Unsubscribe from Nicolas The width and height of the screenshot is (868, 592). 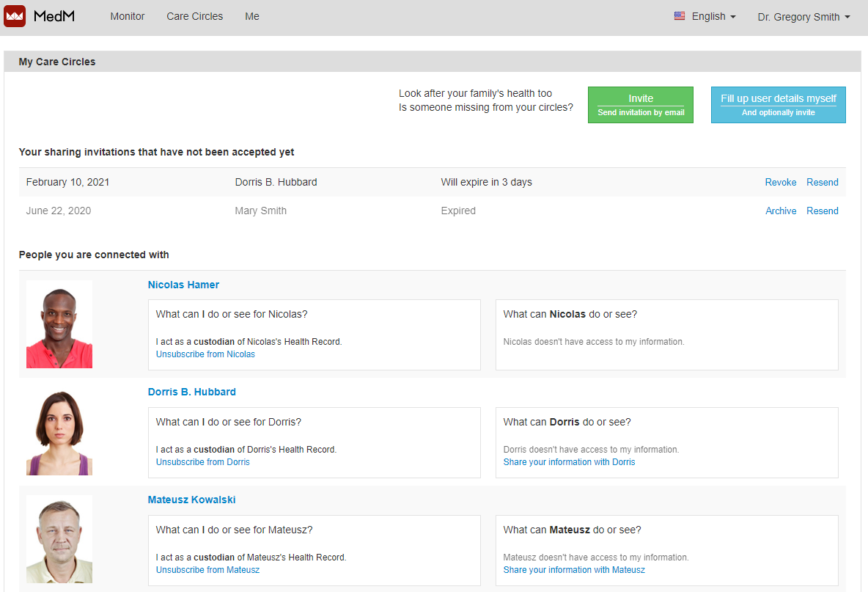205,354
